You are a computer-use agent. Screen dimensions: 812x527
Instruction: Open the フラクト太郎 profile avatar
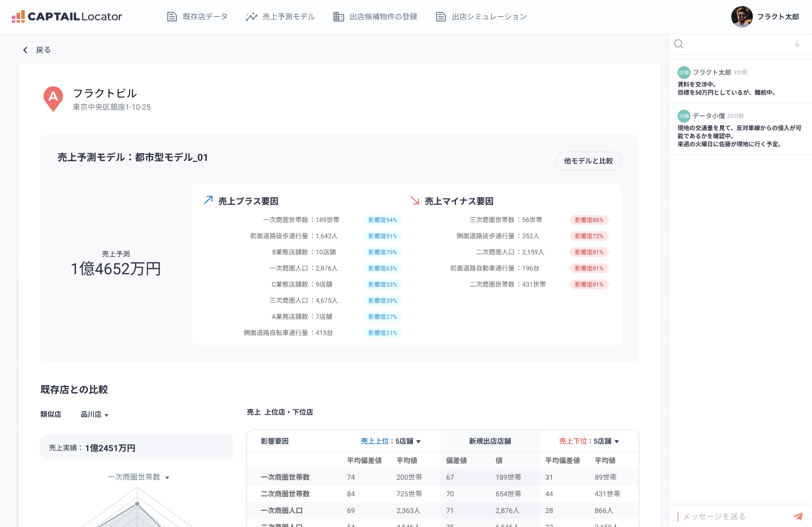click(x=742, y=17)
